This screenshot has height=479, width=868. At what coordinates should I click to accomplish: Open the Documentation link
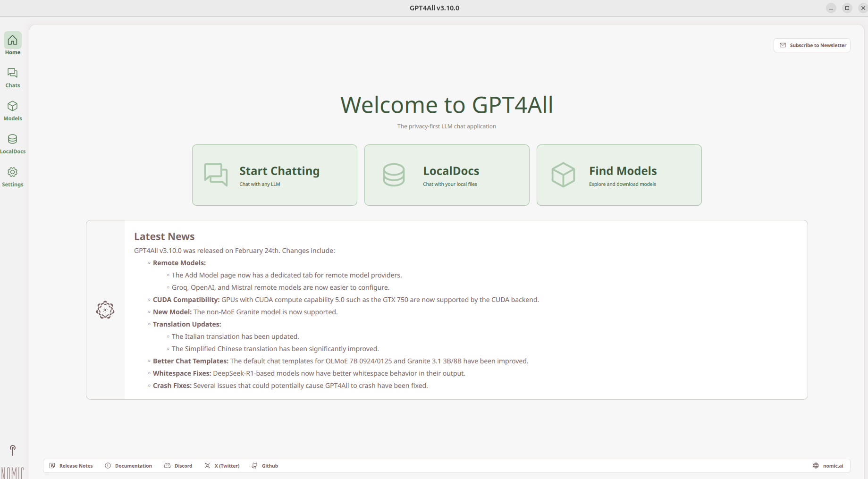(128, 466)
